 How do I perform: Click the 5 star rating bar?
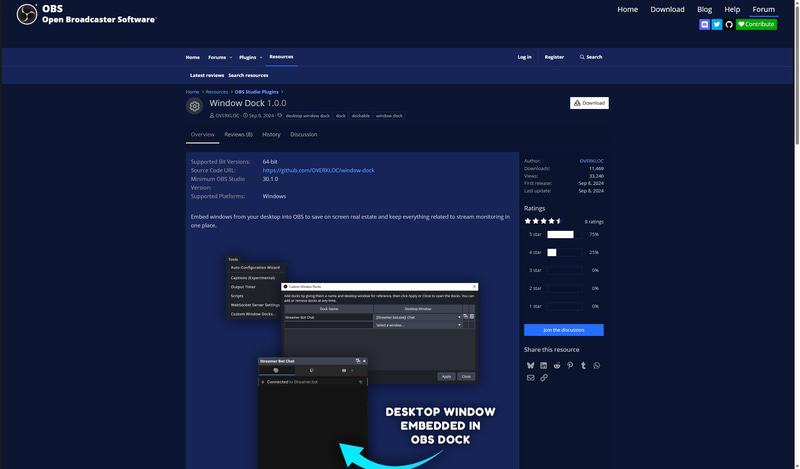[564, 234]
